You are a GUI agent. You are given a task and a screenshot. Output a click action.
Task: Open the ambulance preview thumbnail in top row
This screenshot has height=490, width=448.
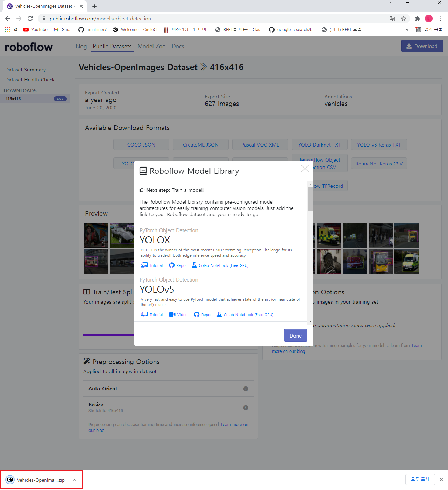tap(329, 235)
